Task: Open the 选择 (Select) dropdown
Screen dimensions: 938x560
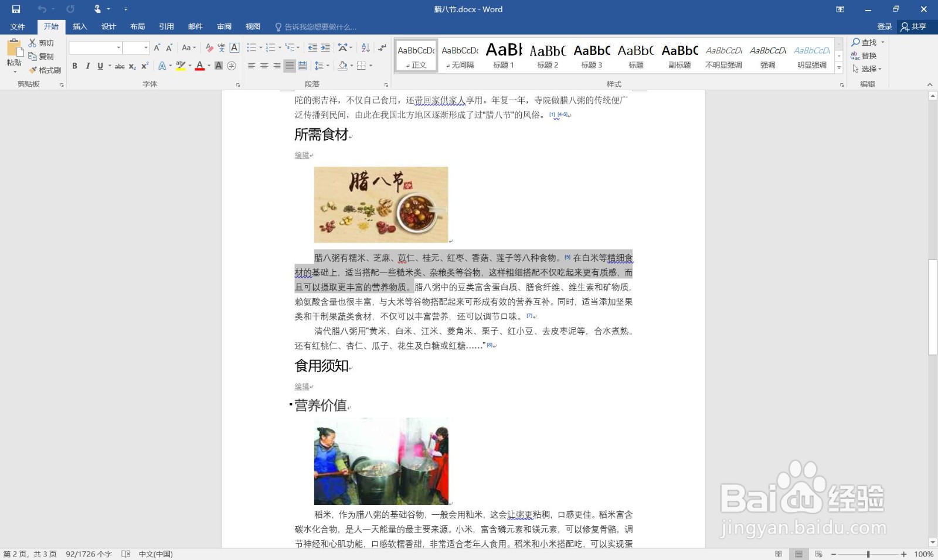Action: 869,69
